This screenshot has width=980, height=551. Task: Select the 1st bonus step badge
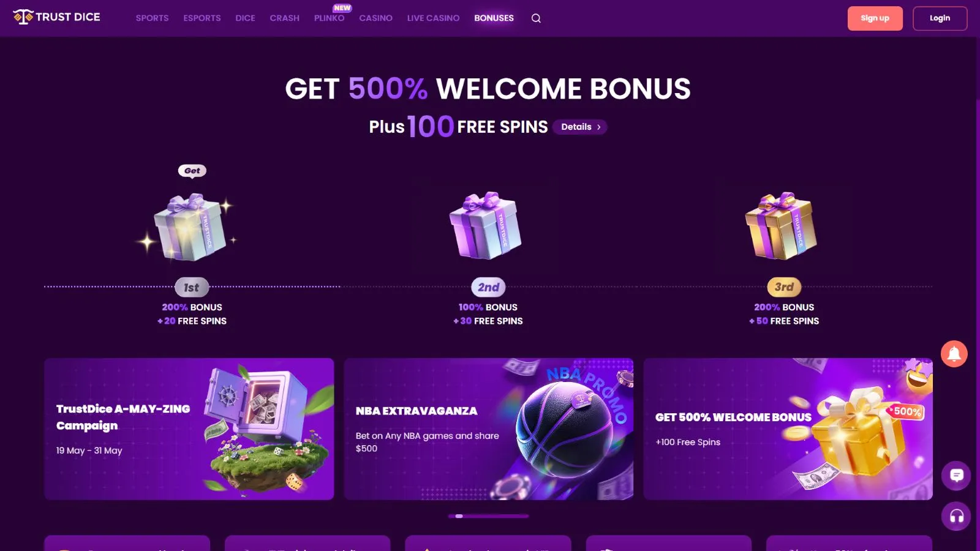192,287
